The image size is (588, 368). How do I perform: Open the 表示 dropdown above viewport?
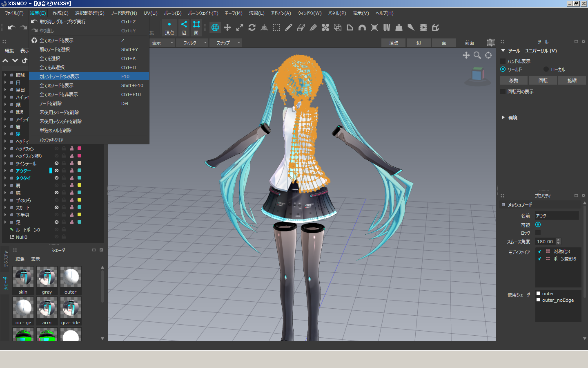click(162, 43)
